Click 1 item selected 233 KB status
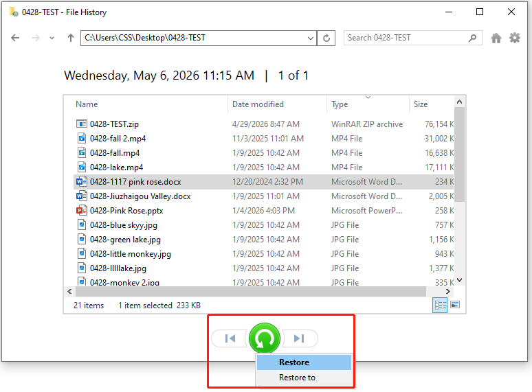The image size is (532, 392). (x=159, y=305)
